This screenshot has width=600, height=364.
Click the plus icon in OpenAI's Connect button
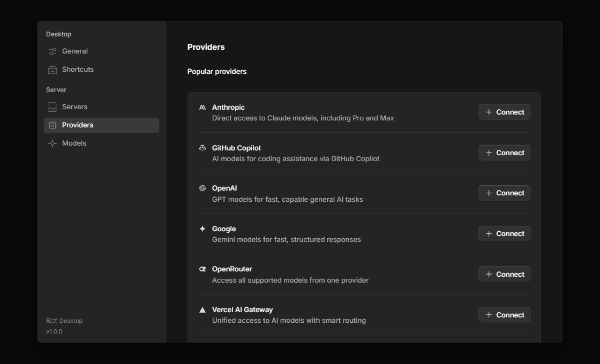pyautogui.click(x=489, y=193)
